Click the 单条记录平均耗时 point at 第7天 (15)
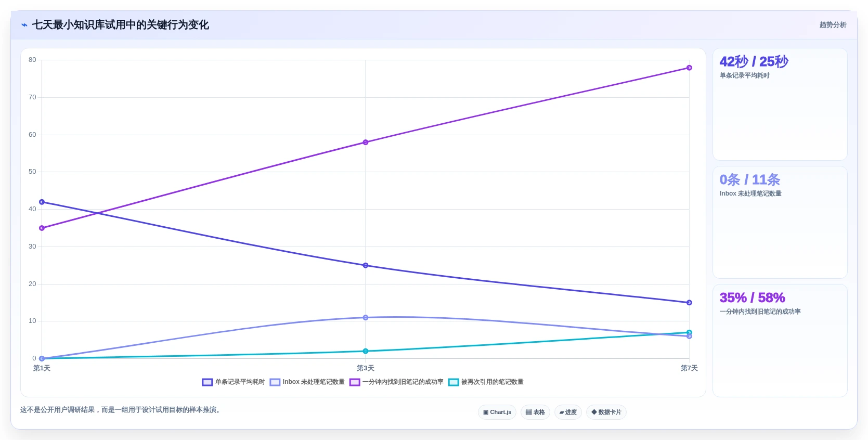Viewport: 868px width, 440px height. point(689,303)
